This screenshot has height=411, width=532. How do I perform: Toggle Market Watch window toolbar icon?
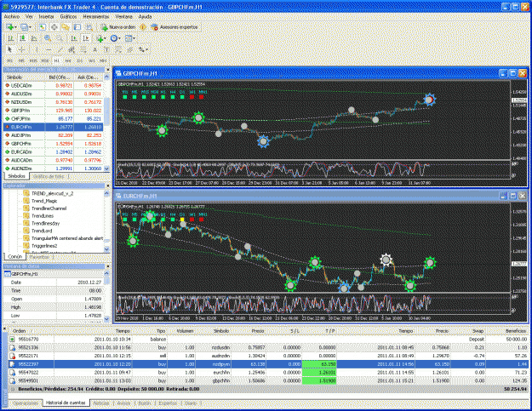coord(42,27)
